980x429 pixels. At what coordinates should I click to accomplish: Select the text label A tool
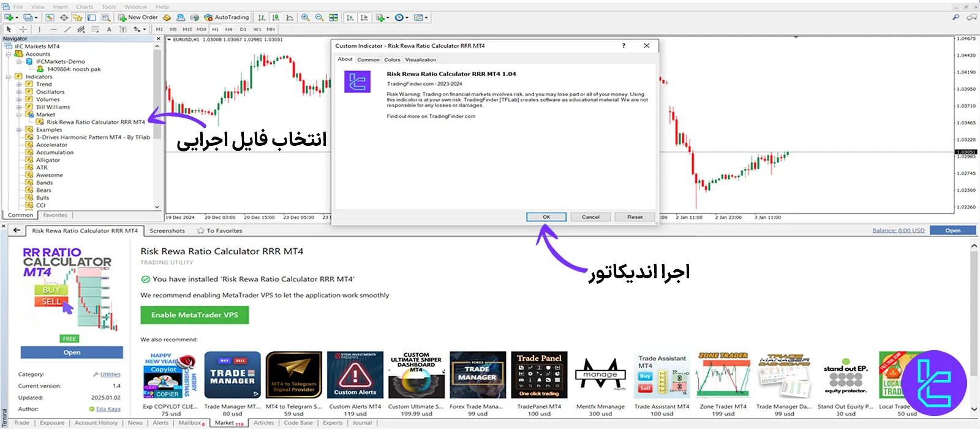[109, 29]
